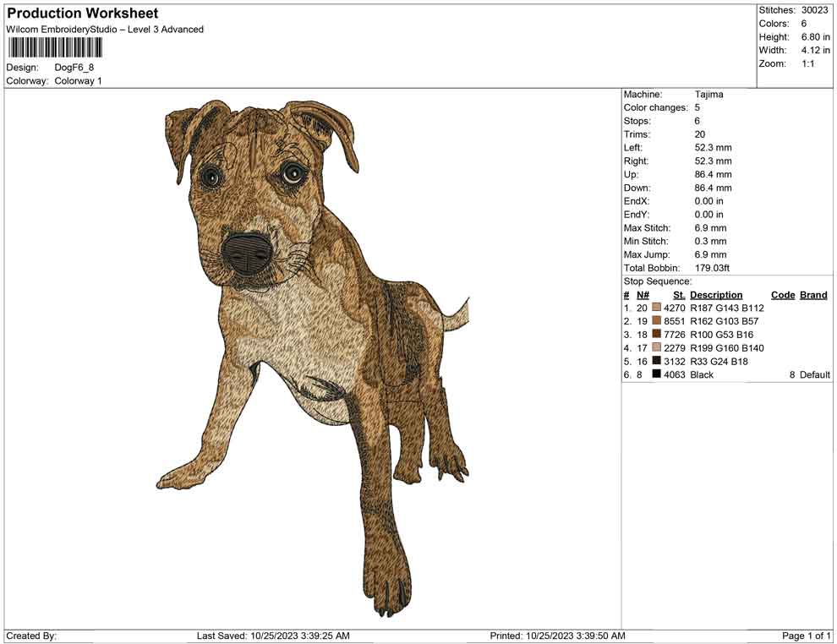
Task: Click the 'Last Saved' timestamp in footer
Action: click(x=273, y=636)
